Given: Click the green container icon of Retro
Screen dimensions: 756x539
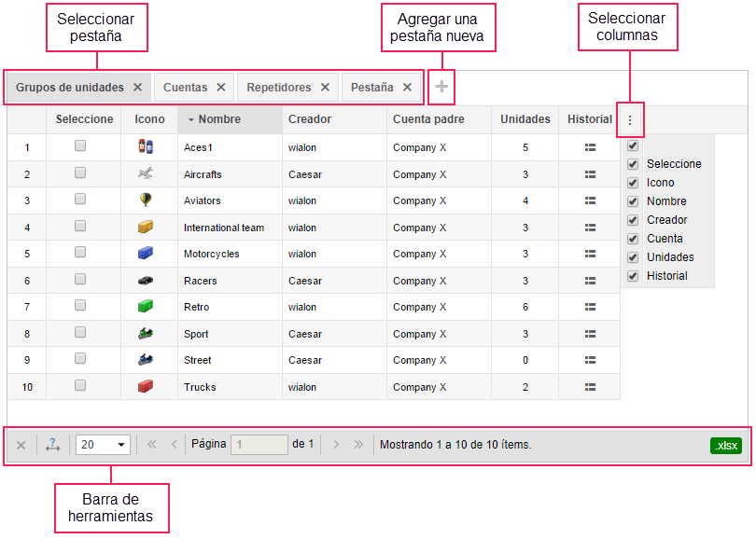Looking at the screenshot, I should tap(146, 306).
